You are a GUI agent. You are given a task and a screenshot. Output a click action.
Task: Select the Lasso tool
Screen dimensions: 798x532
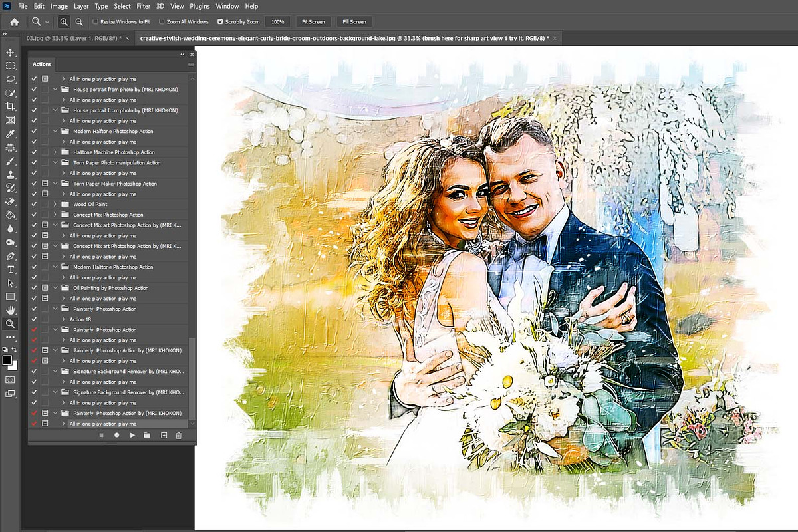pos(10,79)
